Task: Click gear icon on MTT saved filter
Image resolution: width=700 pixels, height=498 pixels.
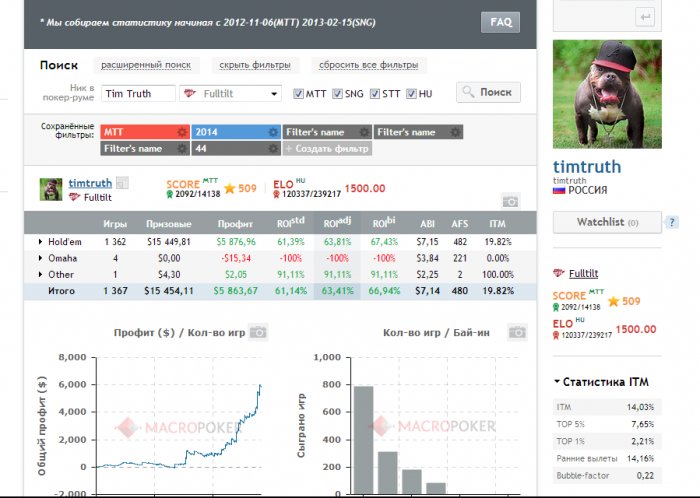Action: coord(181,132)
